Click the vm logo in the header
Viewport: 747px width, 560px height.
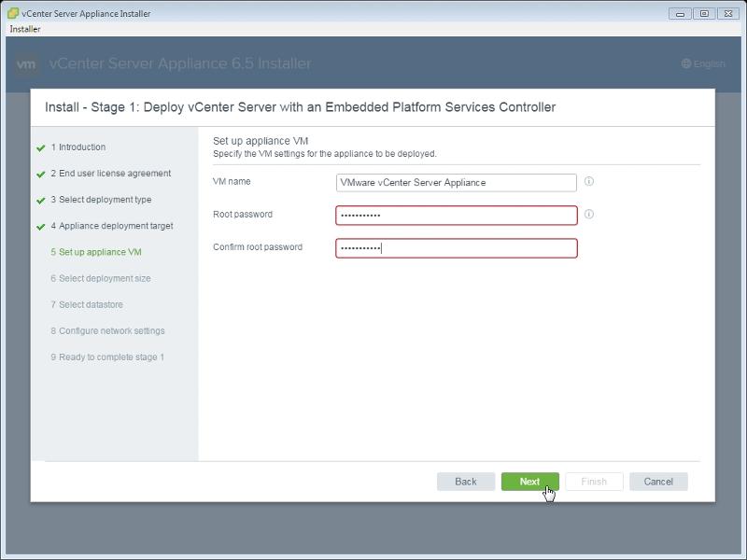[x=26, y=63]
